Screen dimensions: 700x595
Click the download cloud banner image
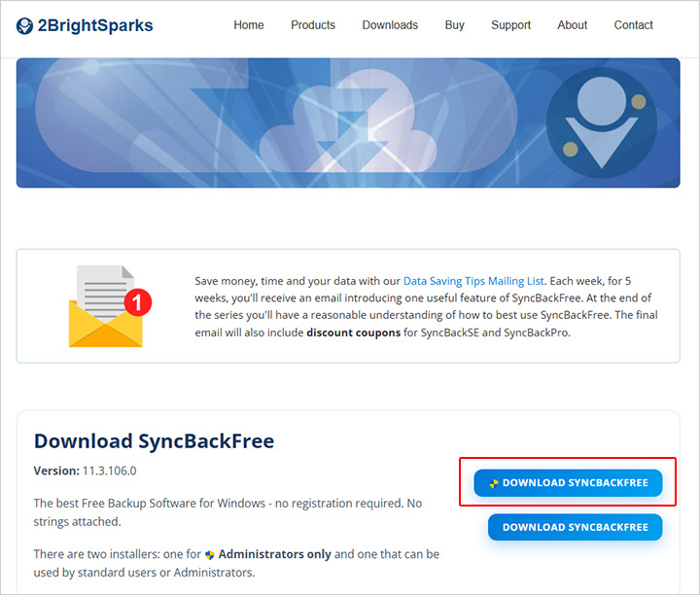tap(348, 122)
